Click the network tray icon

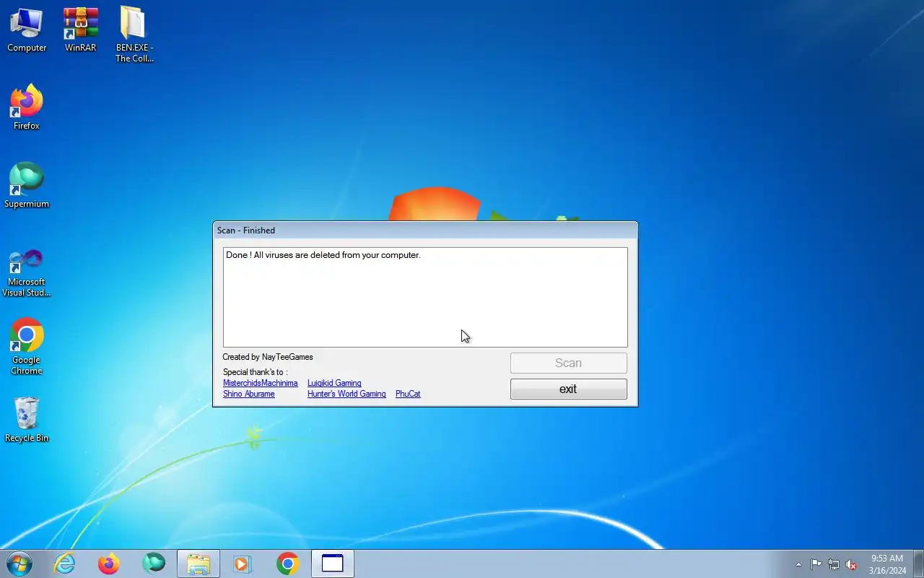834,564
